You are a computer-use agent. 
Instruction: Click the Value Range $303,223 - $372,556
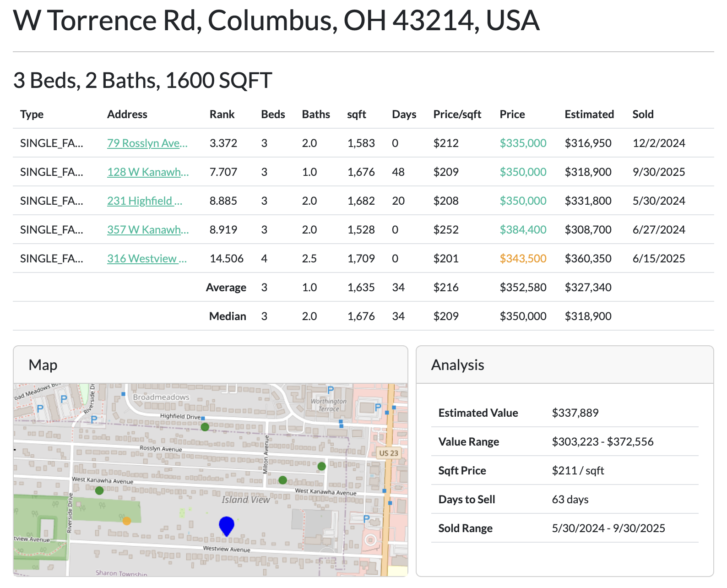pos(602,441)
